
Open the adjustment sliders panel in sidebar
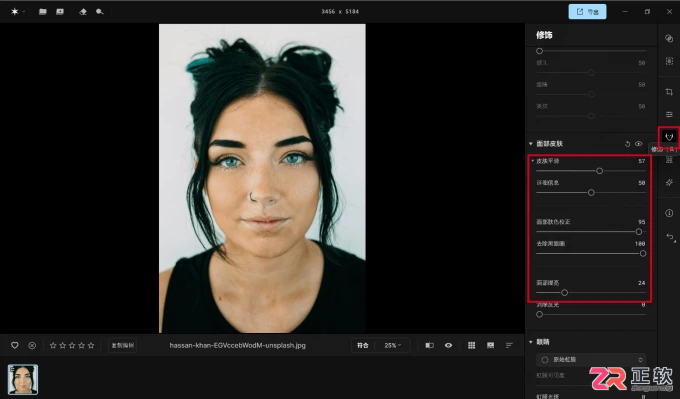(669, 114)
